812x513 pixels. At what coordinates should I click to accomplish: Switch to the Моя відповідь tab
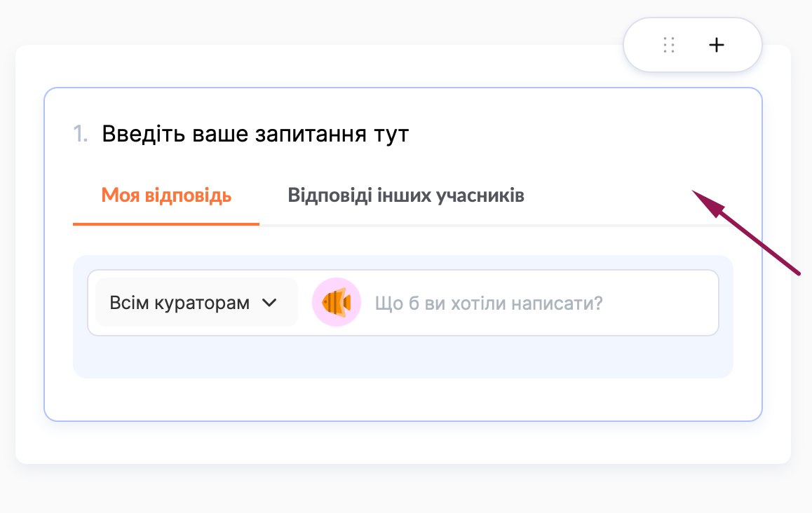(x=166, y=195)
